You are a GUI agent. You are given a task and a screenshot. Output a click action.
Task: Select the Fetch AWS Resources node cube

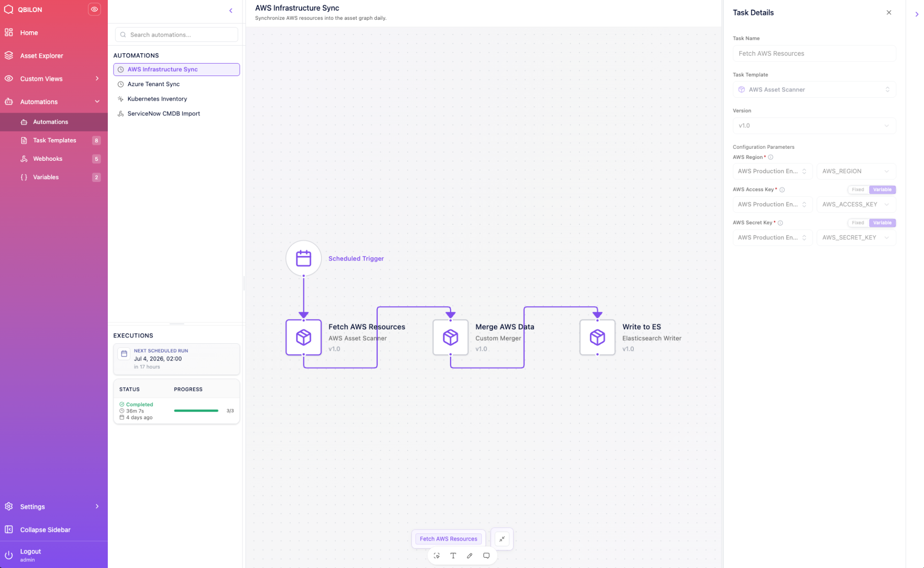tap(304, 337)
